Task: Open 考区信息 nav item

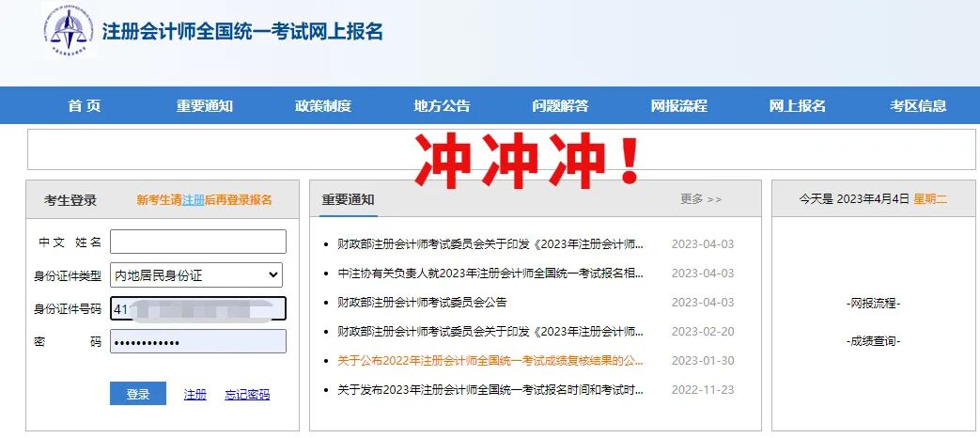Action: pyautogui.click(x=918, y=106)
